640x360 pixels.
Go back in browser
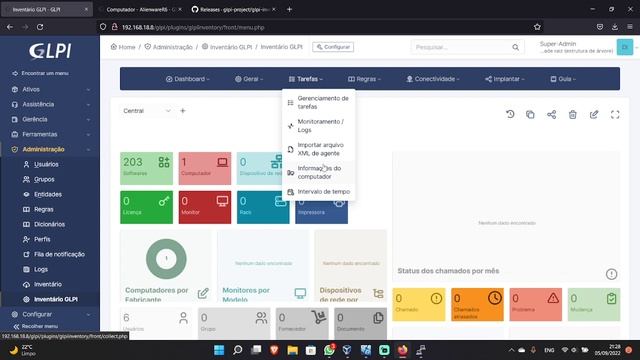coord(10,27)
